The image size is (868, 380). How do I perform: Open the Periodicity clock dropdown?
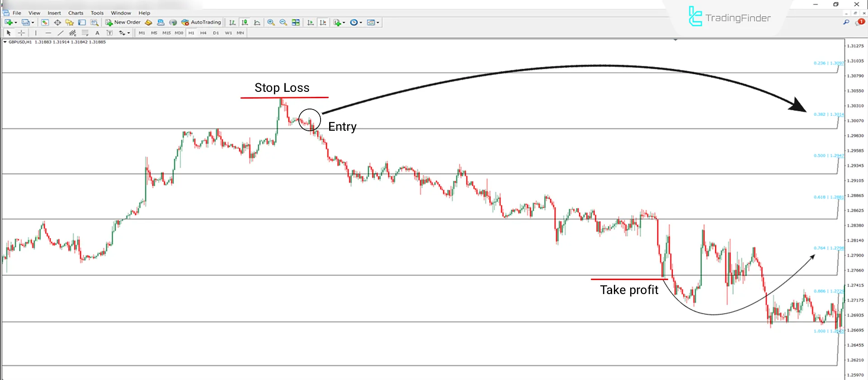(356, 22)
